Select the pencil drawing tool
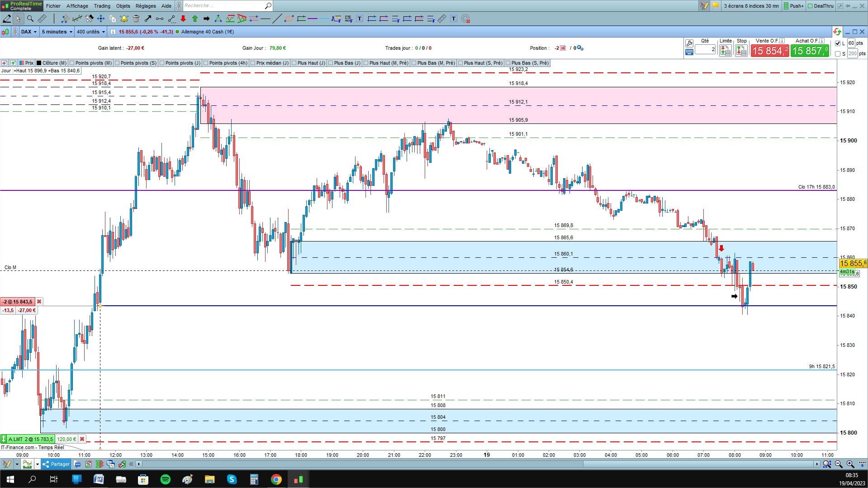 point(7,19)
